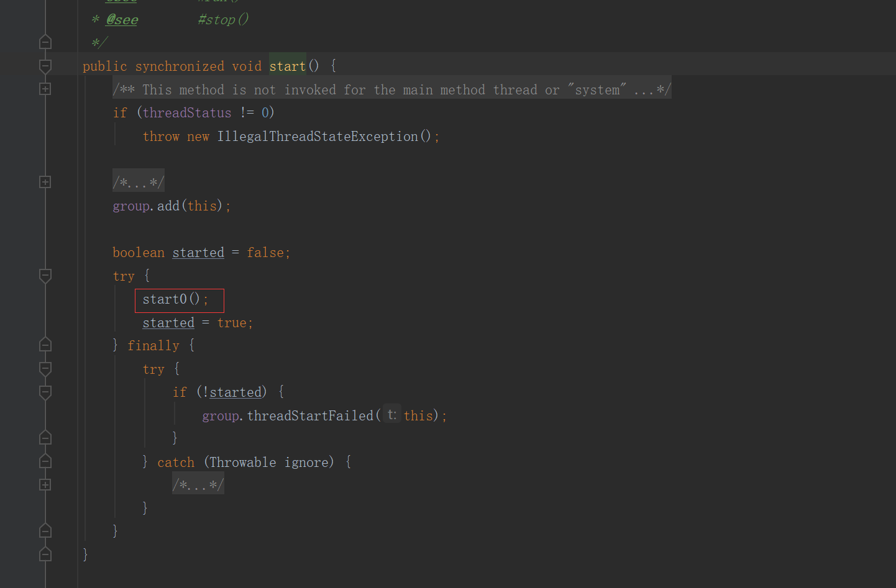Screen dimensions: 896x588
Task: Click the fold end marker beside the Javadoc closing '*/'
Action: [45, 42]
